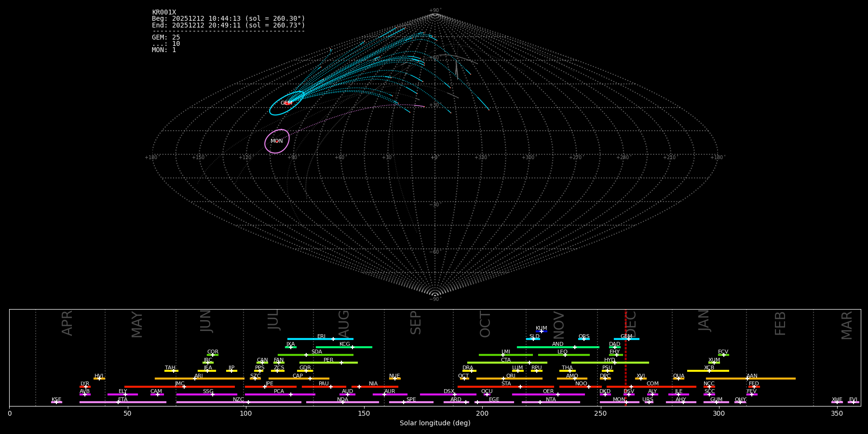
Task: Select the peak marker on the XCB bar
Action: coord(709,371)
